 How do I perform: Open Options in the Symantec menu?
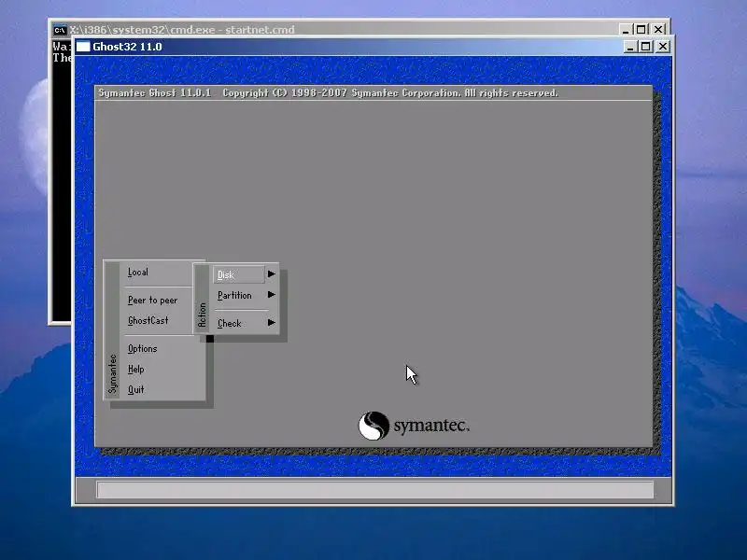click(x=143, y=348)
